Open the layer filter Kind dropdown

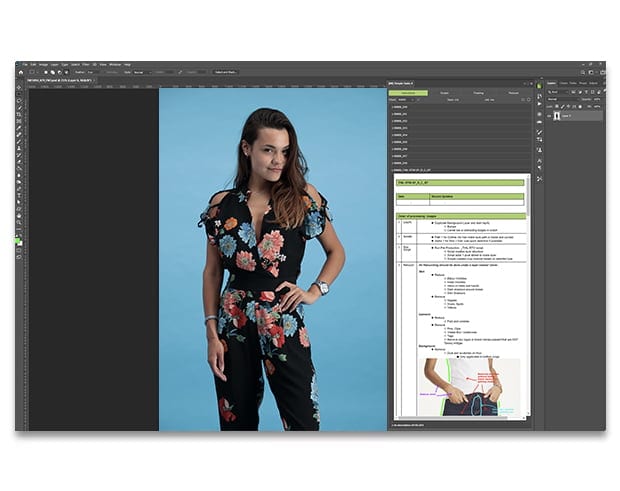[x=558, y=92]
